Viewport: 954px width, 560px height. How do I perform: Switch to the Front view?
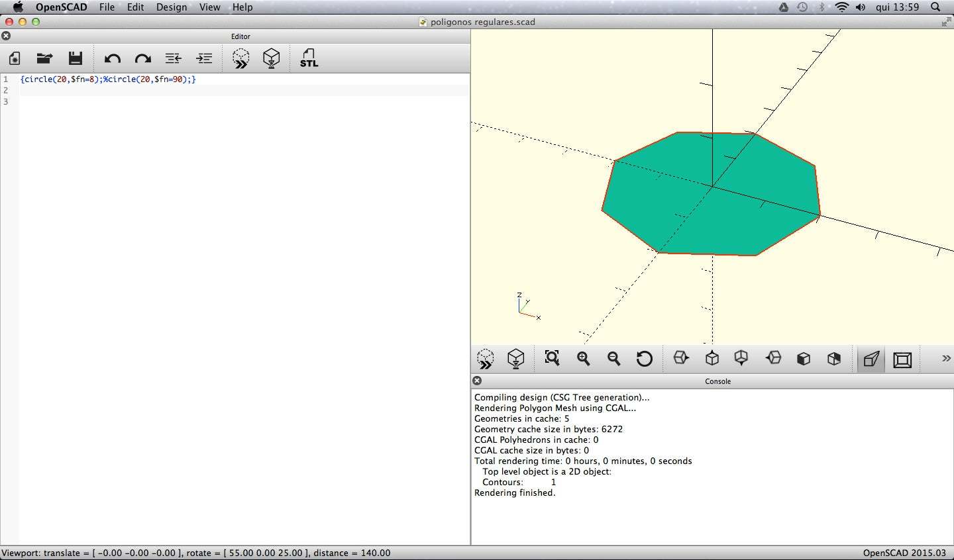click(804, 358)
